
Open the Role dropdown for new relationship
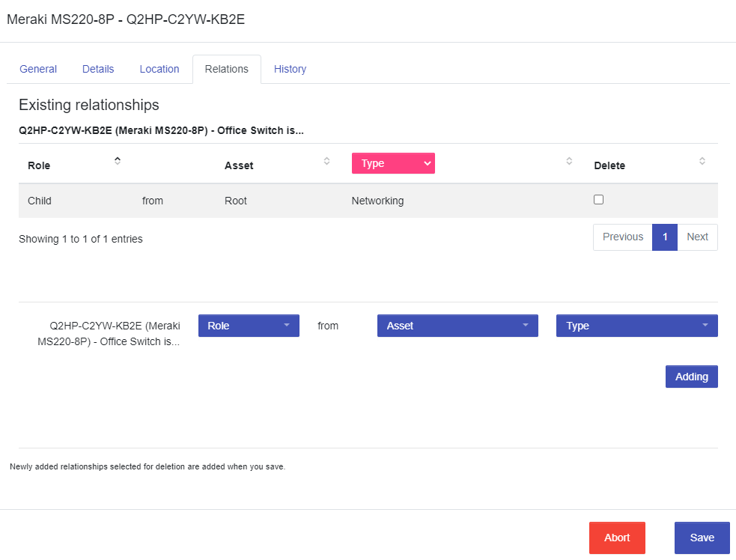click(249, 326)
